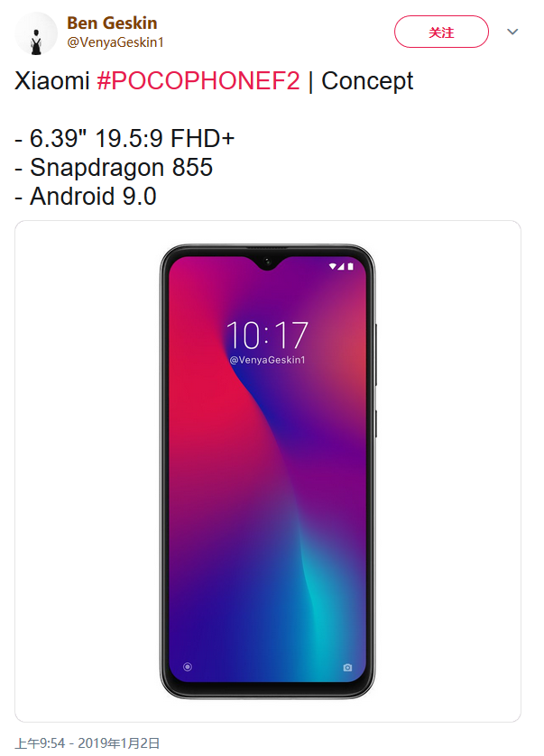Click the 关注 follow button
Image resolution: width=544 pixels, height=756 pixels.
(441, 32)
